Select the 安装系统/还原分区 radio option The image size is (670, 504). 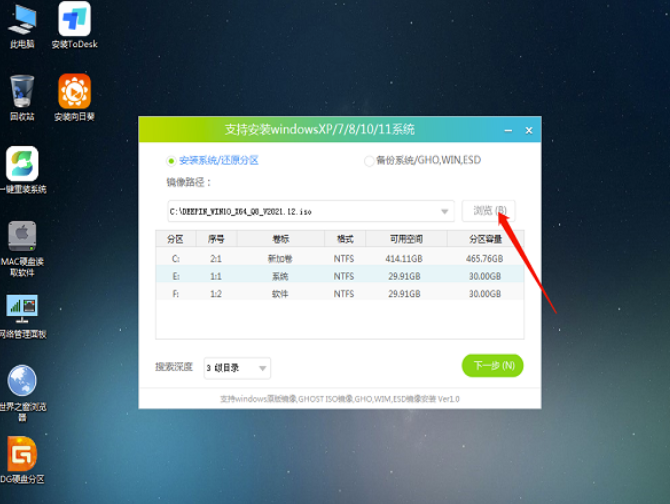(212, 161)
